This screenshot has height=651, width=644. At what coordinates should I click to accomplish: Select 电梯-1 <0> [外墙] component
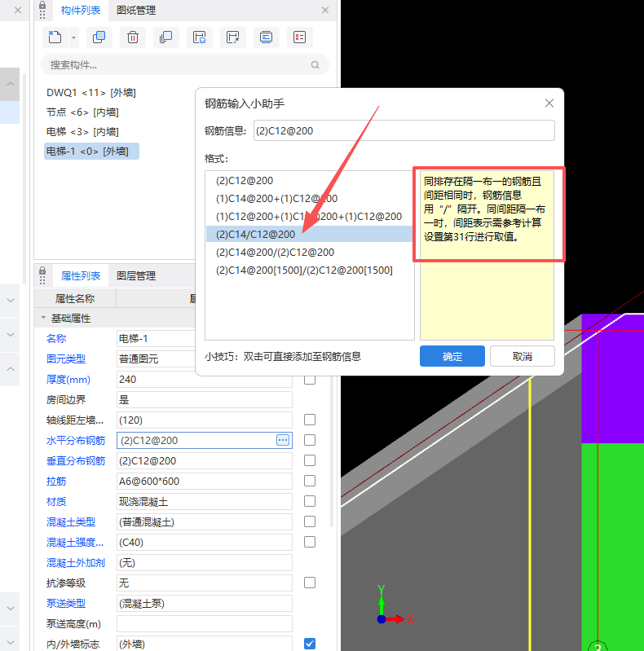[x=91, y=151]
